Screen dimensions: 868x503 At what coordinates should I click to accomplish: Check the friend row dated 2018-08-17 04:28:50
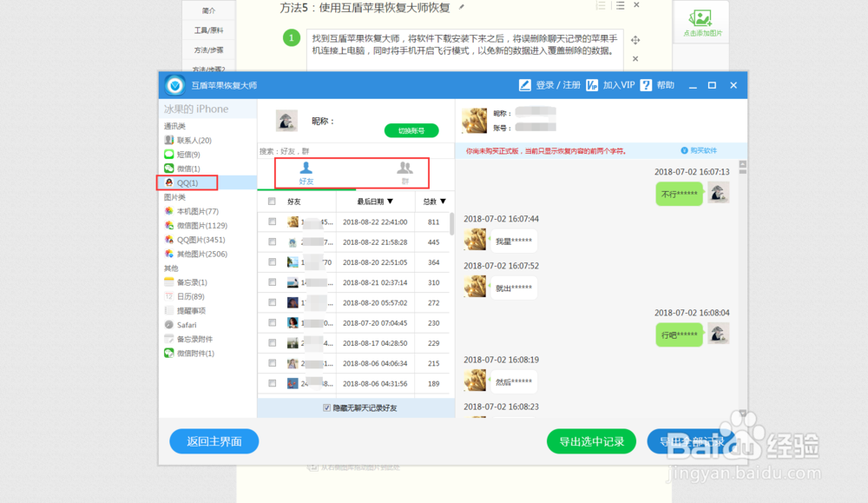pos(272,343)
